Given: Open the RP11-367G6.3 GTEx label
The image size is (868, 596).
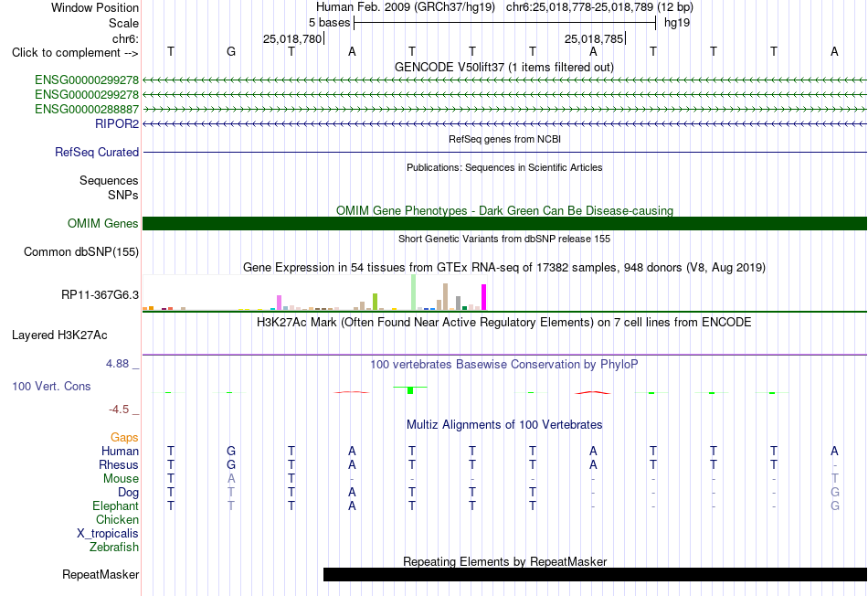Looking at the screenshot, I should coord(101,294).
